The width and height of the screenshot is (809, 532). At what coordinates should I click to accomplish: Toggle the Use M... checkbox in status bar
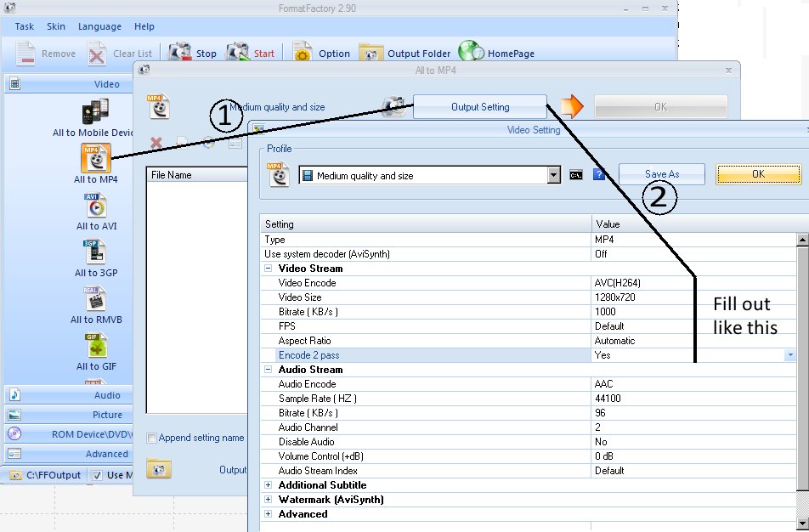tap(97, 475)
